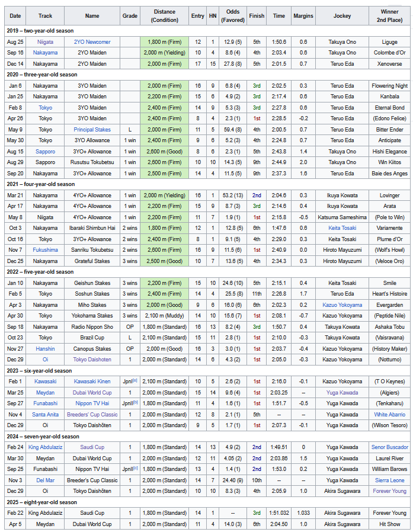Open the Sierra Leone winner link
The image size is (413, 532).
click(x=389, y=480)
